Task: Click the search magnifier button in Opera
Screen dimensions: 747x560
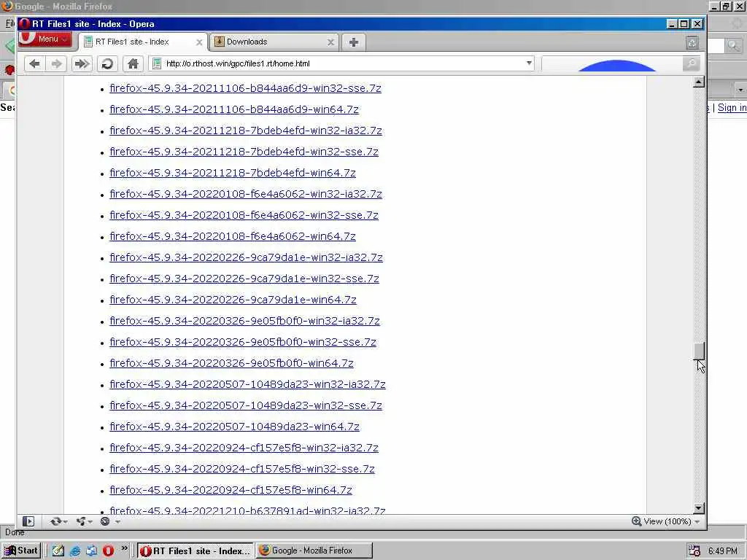Action: pos(692,64)
